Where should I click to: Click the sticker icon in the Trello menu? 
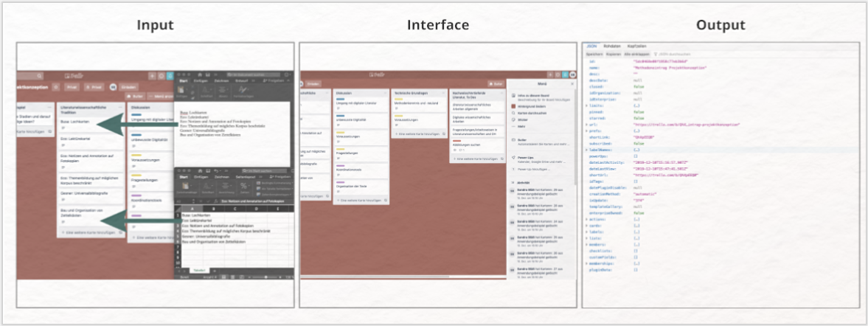[x=513, y=119]
